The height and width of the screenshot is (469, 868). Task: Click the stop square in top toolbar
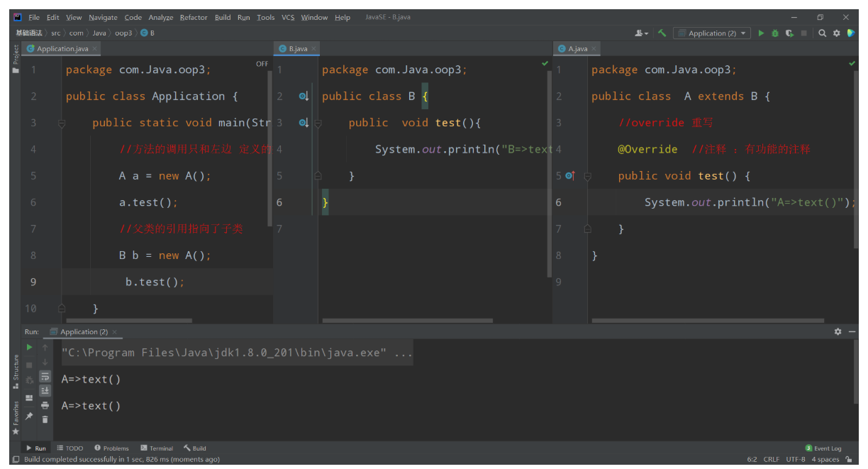(803, 33)
